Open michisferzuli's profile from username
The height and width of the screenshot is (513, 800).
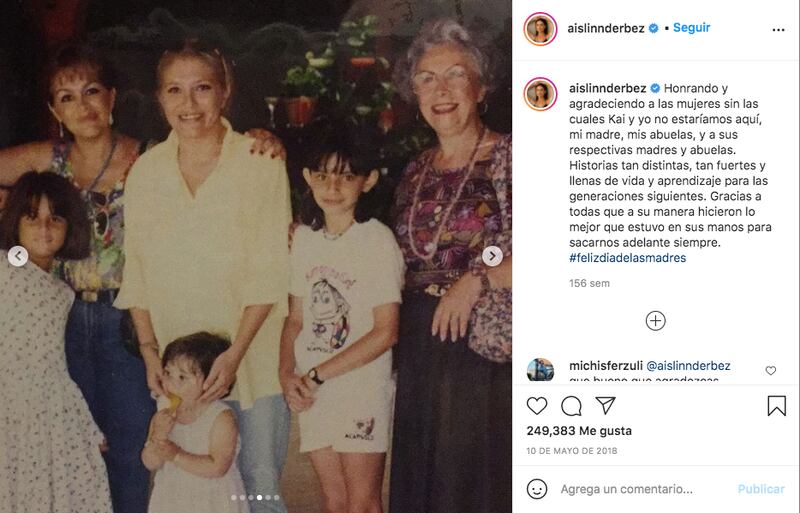coord(606,366)
